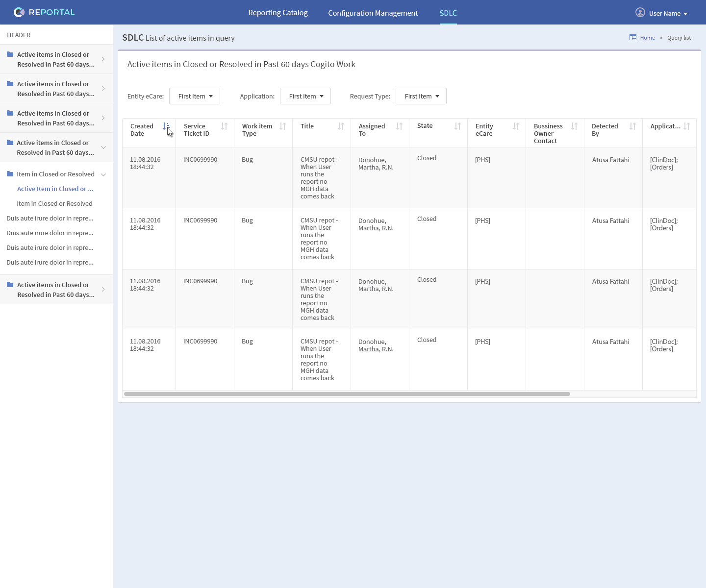706x588 pixels.
Task: Select the SDLC tab
Action: click(x=448, y=13)
